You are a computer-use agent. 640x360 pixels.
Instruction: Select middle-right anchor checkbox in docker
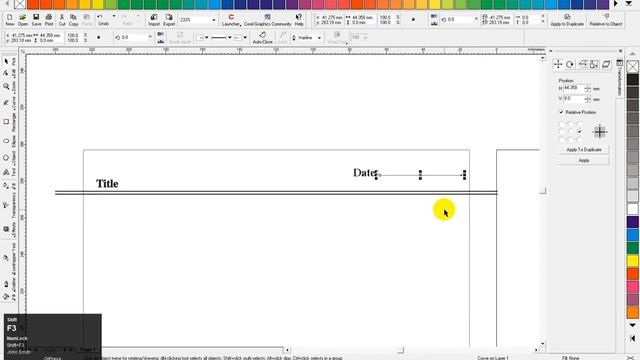[x=580, y=131]
